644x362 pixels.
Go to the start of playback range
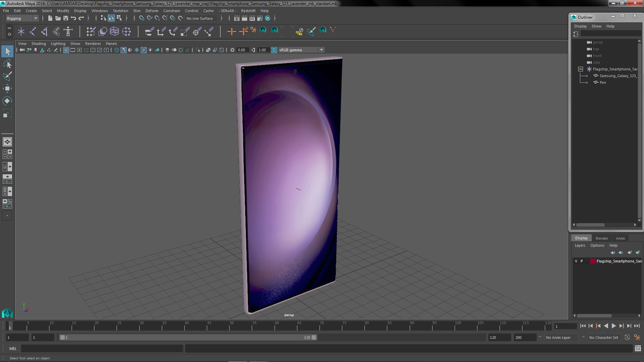click(583, 326)
